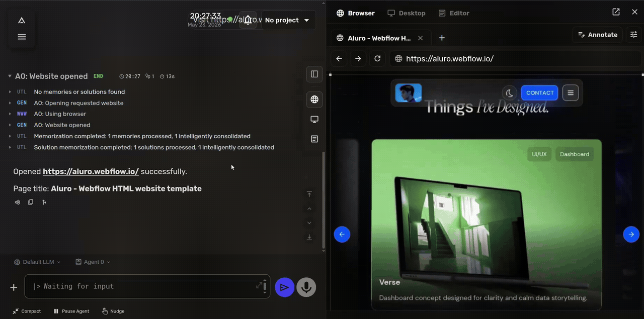Open the browser globe icon in side rail

[314, 99]
